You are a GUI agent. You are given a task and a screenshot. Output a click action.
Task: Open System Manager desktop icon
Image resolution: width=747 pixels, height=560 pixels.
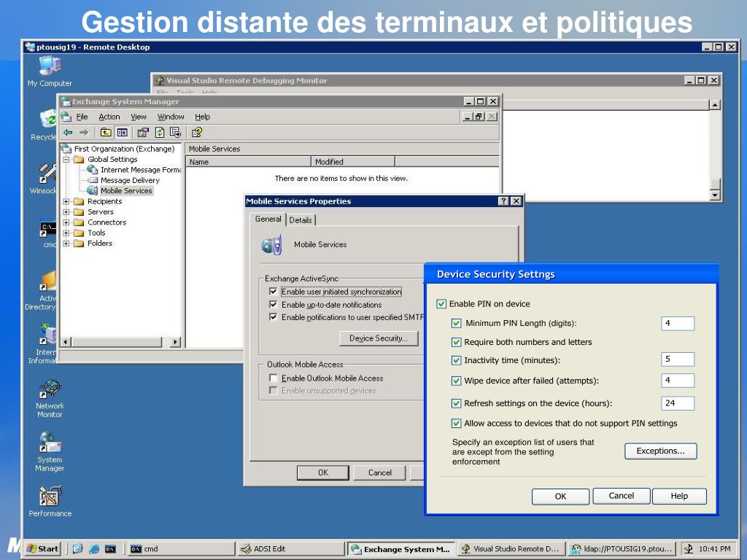(x=50, y=451)
